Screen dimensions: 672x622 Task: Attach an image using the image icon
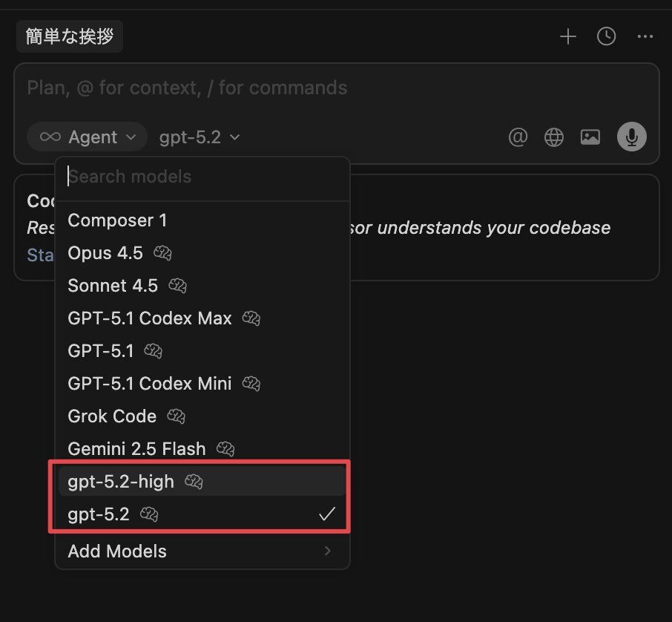pos(590,137)
